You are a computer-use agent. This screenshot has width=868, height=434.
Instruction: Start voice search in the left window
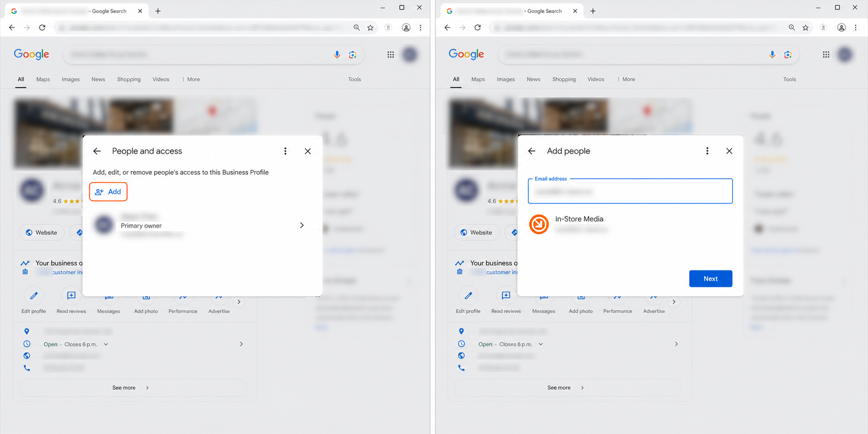pos(337,55)
